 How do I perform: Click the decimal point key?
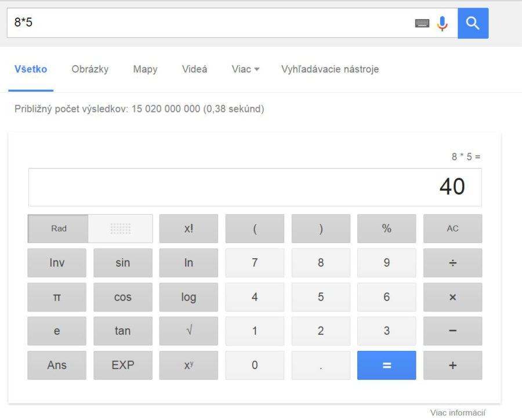[321, 365]
